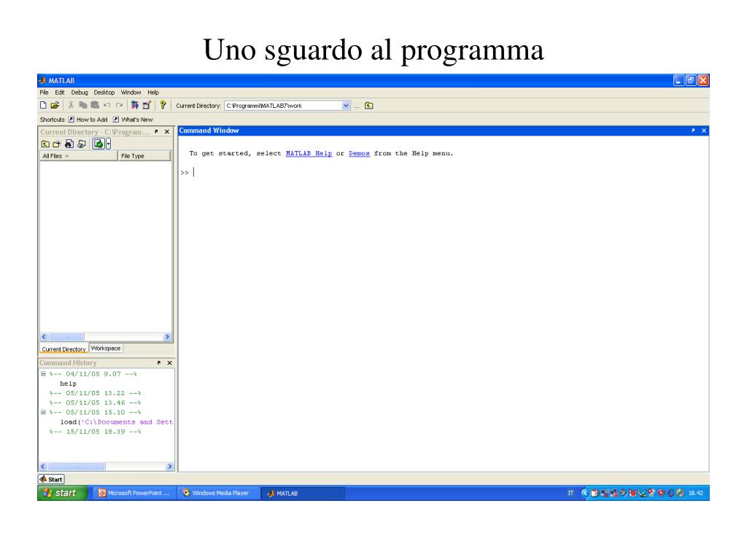Select the 05/11/05 13.22 history entry

[96, 393]
